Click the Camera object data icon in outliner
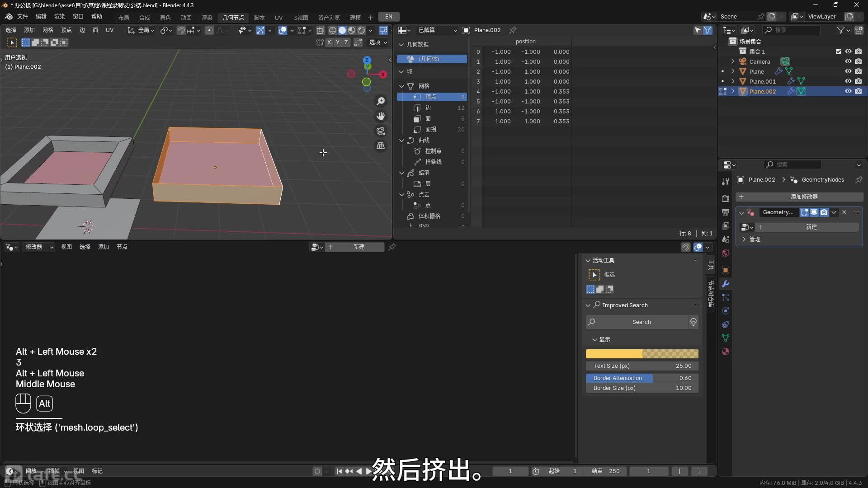Screen dimensions: 868x488 (x=785, y=61)
